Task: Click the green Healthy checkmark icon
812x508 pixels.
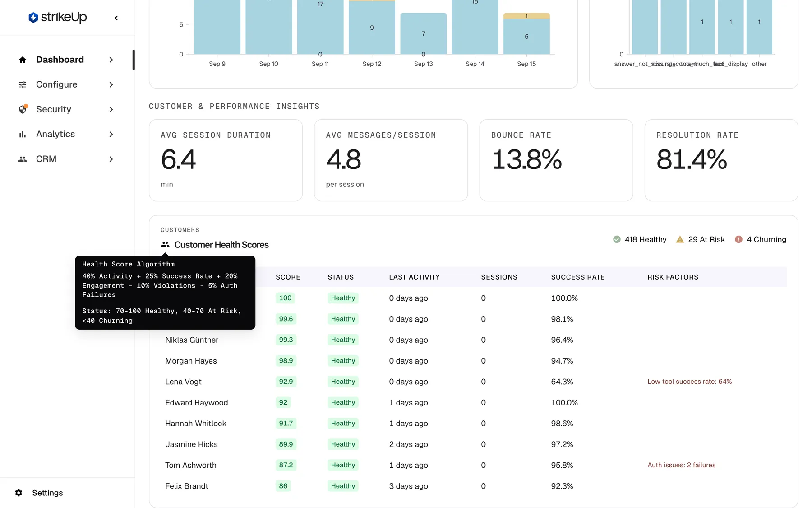Action: click(617, 239)
